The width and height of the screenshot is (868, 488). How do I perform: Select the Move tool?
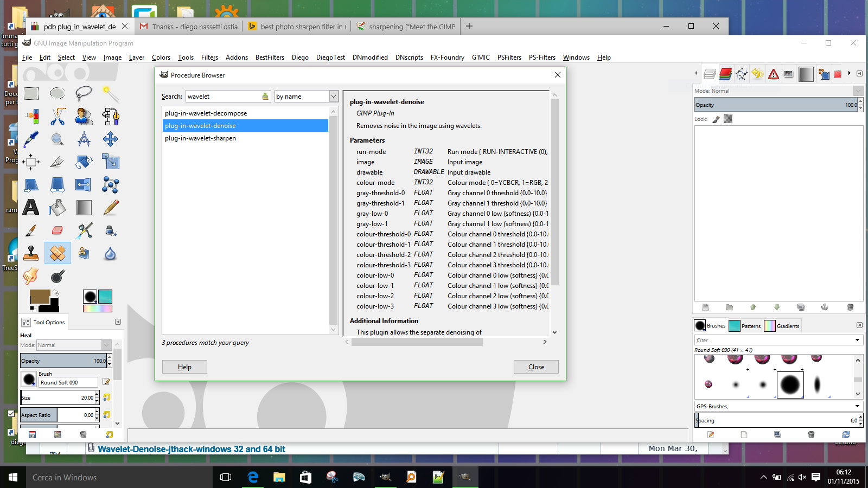click(x=110, y=139)
